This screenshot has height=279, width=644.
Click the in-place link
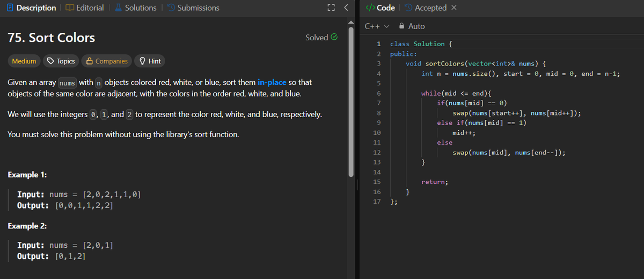coord(272,82)
